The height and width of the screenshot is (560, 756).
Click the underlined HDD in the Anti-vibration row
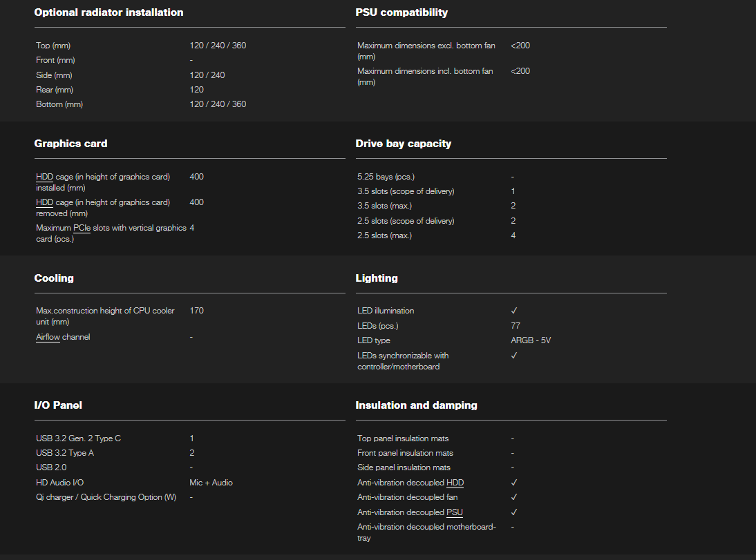(x=455, y=483)
